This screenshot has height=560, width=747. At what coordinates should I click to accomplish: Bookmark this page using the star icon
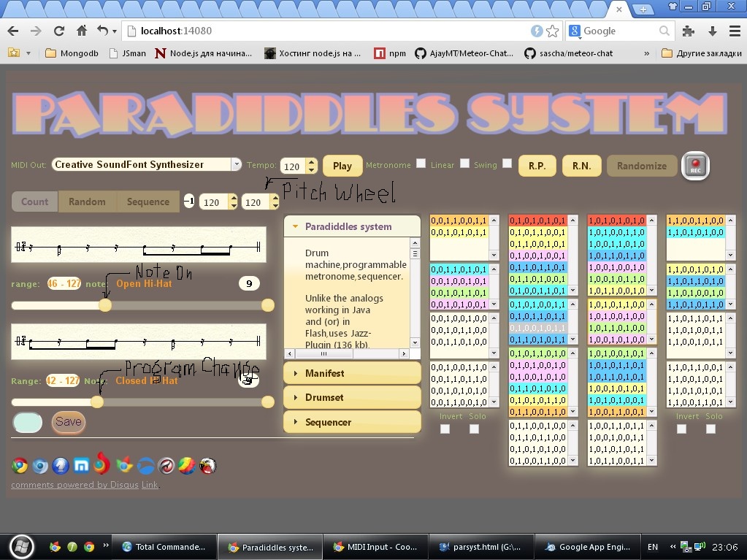(553, 31)
